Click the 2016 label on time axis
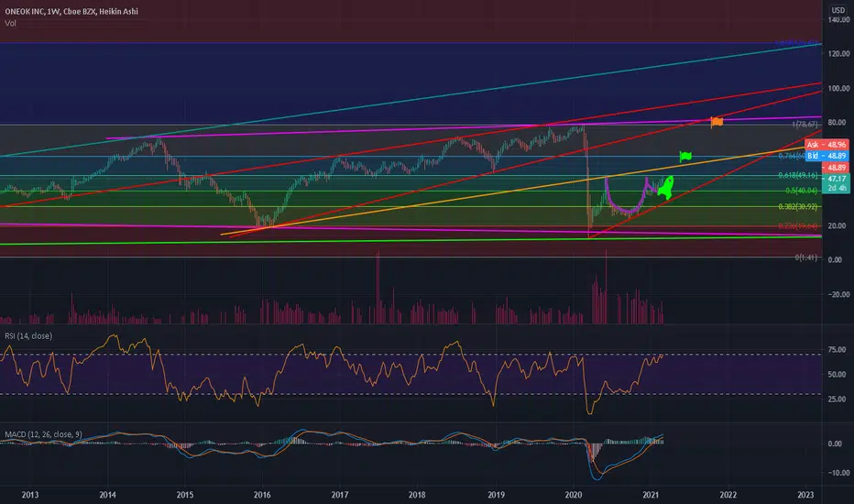Viewport: 854px width, 504px height. 262,495
